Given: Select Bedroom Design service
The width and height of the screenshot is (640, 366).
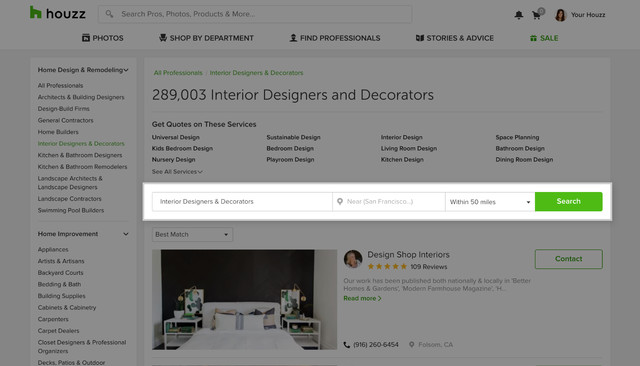Looking at the screenshot, I should (x=290, y=149).
